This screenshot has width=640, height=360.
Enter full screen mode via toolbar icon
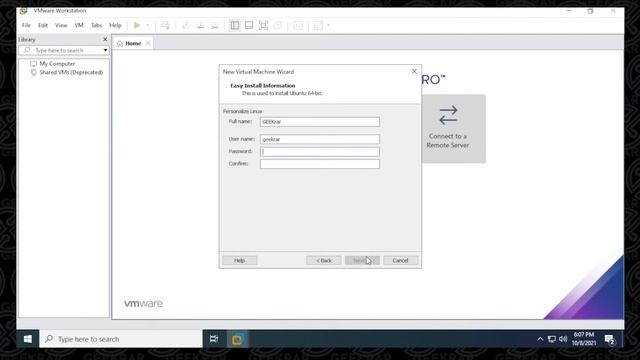click(263, 25)
